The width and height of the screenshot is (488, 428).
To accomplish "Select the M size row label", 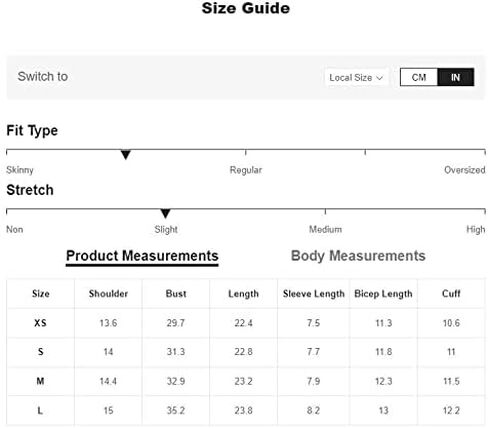I will tap(40, 381).
